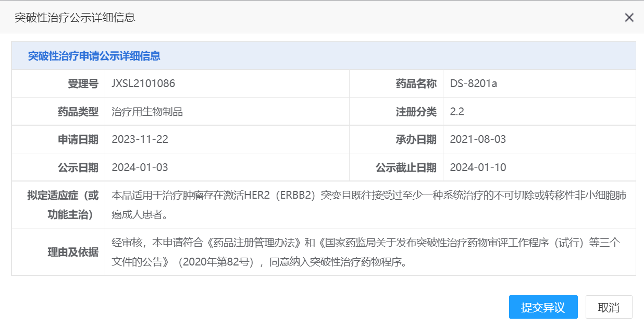Click the application date 2023-11-22
This screenshot has width=644, height=326.
(x=140, y=139)
